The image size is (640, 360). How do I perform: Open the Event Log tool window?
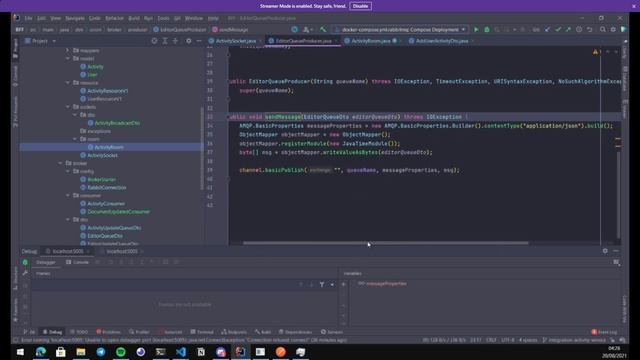(604, 332)
